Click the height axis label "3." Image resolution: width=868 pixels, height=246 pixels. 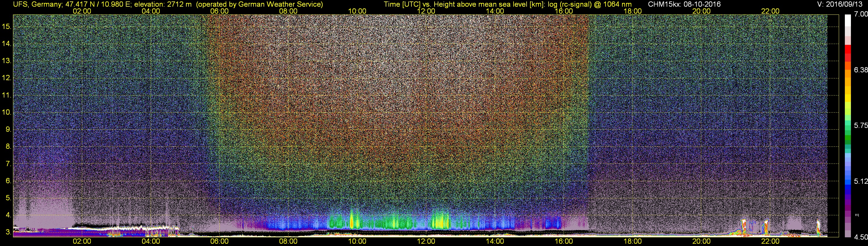(x=8, y=232)
